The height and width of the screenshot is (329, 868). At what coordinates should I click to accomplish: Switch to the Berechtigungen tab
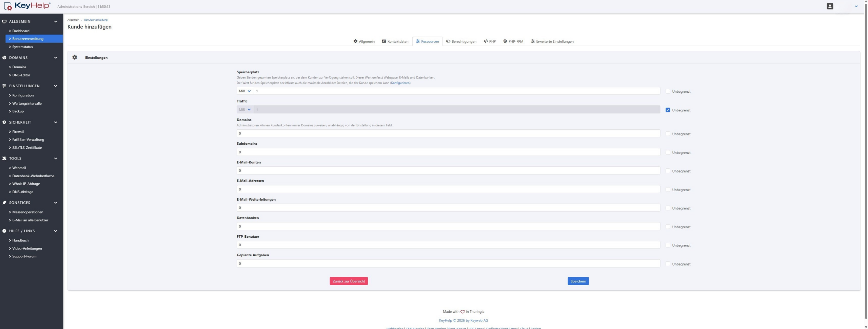click(461, 41)
